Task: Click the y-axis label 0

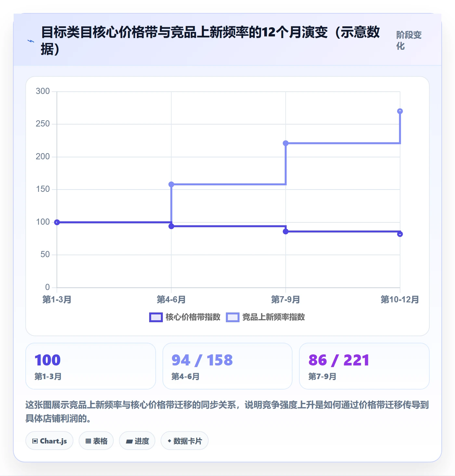Action: click(x=47, y=287)
